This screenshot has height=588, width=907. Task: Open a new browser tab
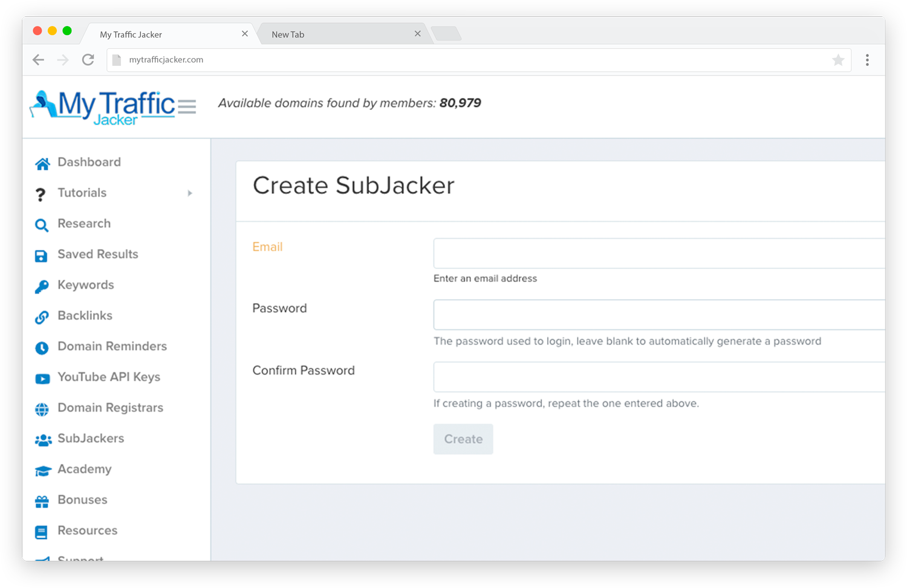click(447, 34)
